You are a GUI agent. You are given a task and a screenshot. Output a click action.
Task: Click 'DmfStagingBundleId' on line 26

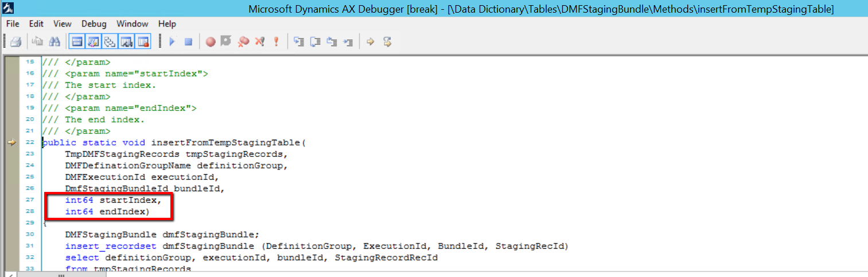[116, 188]
